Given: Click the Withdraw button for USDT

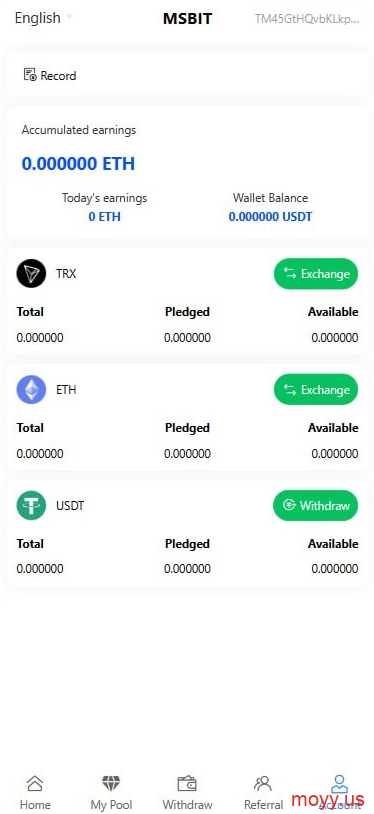Looking at the screenshot, I should (316, 505).
